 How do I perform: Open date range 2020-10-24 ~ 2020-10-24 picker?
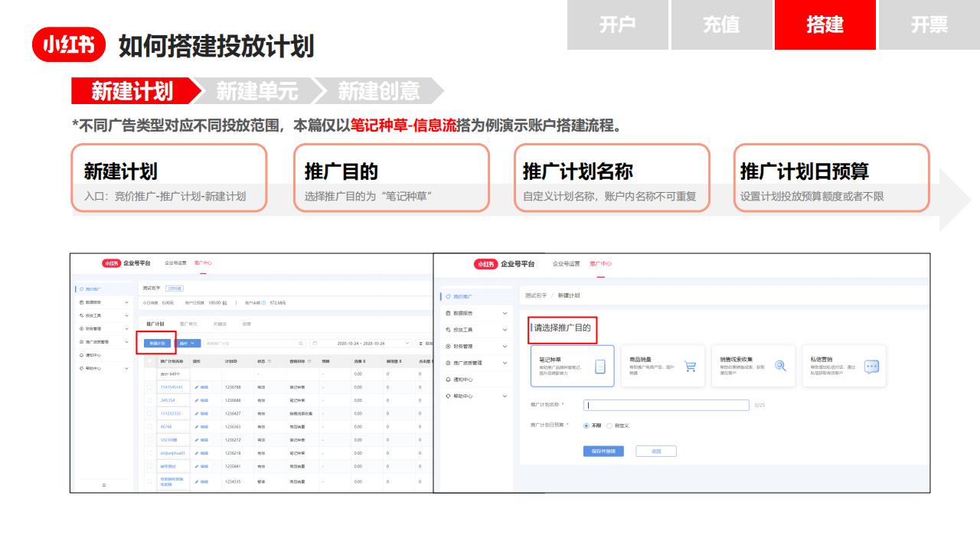click(361, 344)
